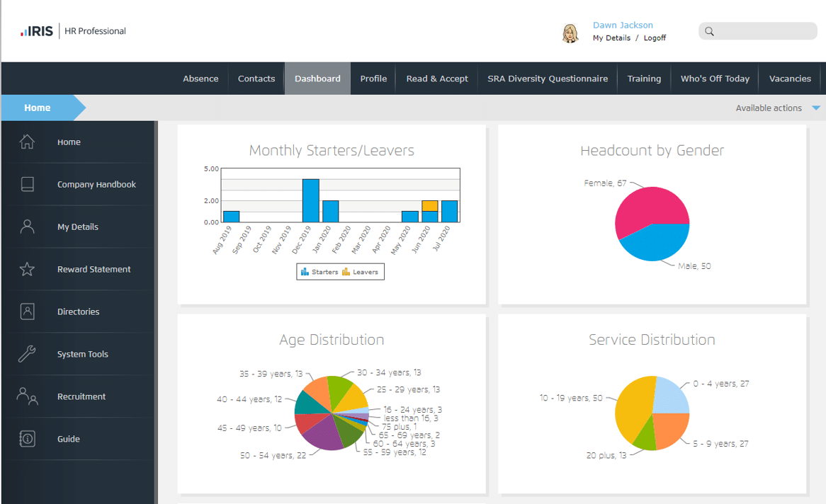Click the Company Handbook book icon
The height and width of the screenshot is (504, 826).
(27, 184)
